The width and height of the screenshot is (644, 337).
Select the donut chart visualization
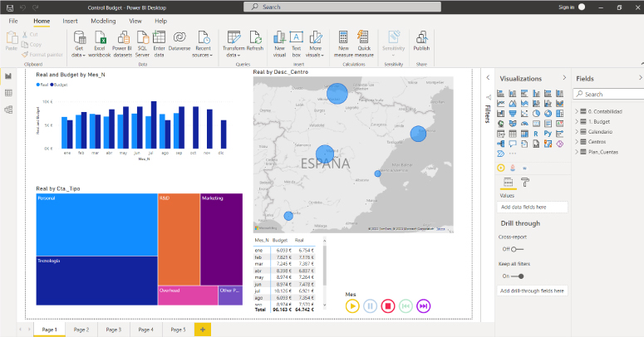click(548, 114)
